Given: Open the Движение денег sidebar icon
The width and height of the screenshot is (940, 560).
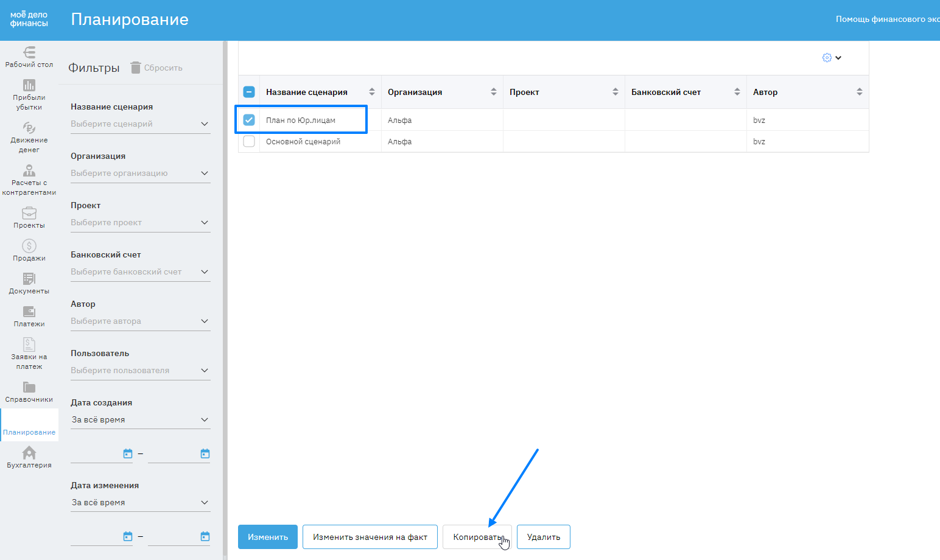Looking at the screenshot, I should click(x=29, y=128).
